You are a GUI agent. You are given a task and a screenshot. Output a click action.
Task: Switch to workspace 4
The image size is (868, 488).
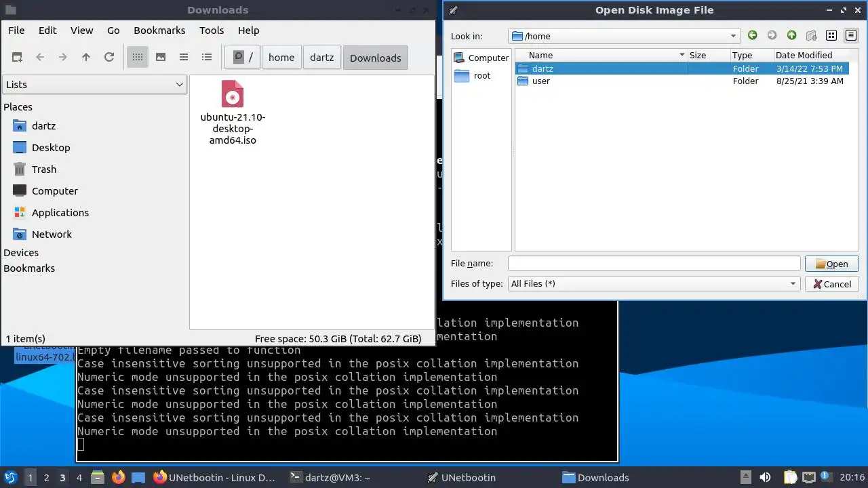coord(79,478)
